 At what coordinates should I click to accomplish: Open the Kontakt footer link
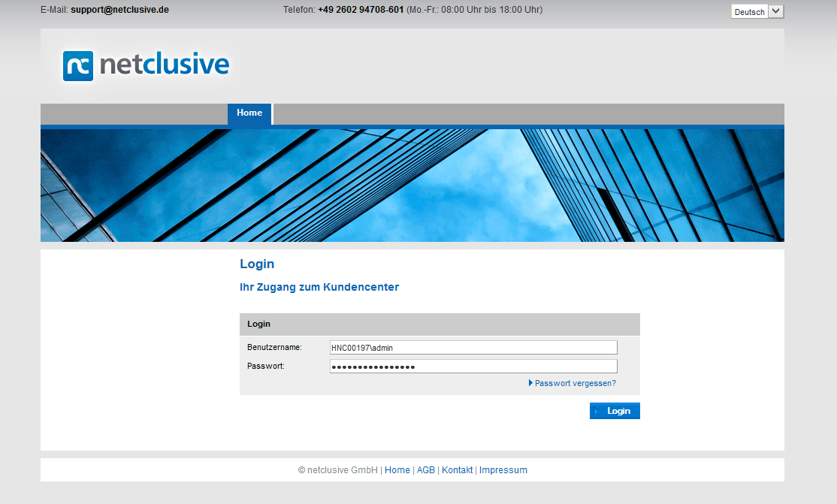coord(458,470)
